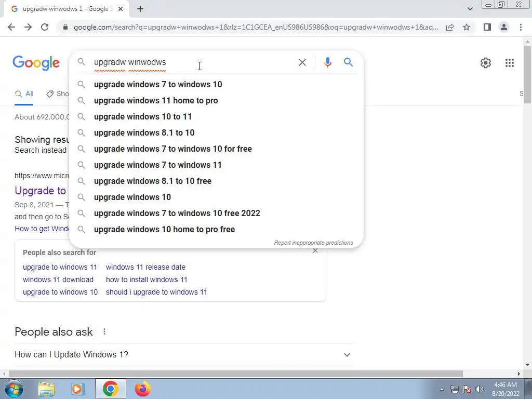This screenshot has width=532, height=399.
Task: Open 'should i upgrade to windows 11' link
Action: (156, 292)
